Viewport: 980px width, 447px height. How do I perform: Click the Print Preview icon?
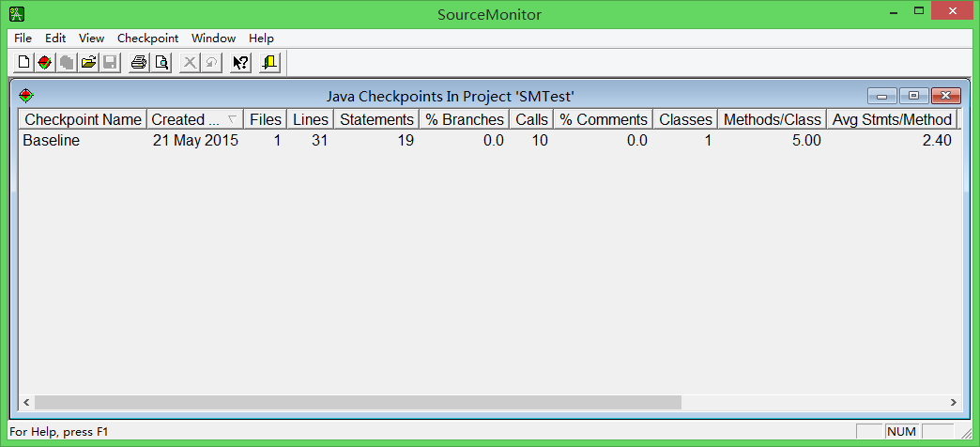tap(161, 63)
